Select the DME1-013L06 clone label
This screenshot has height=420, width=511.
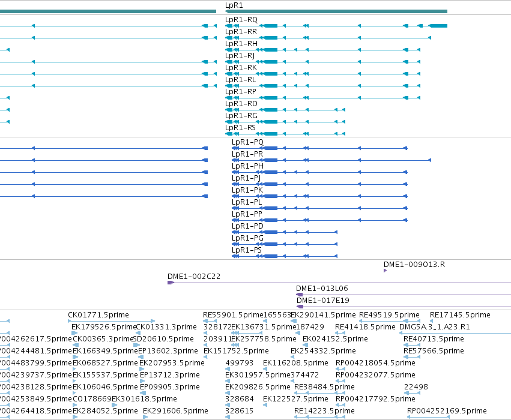pyautogui.click(x=322, y=289)
